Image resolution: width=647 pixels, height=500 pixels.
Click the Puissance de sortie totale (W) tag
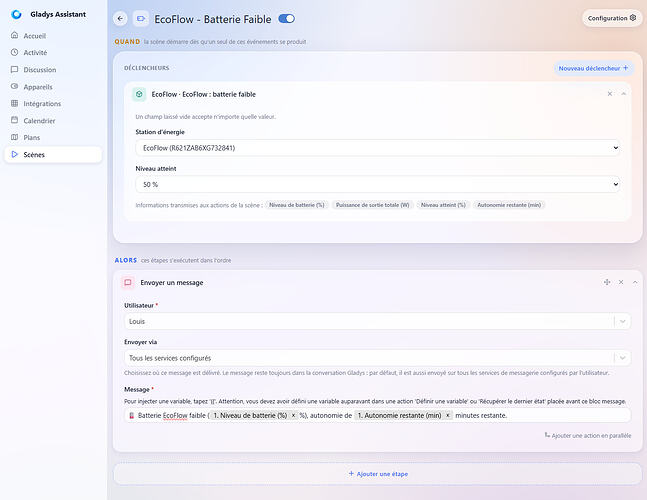tap(372, 205)
